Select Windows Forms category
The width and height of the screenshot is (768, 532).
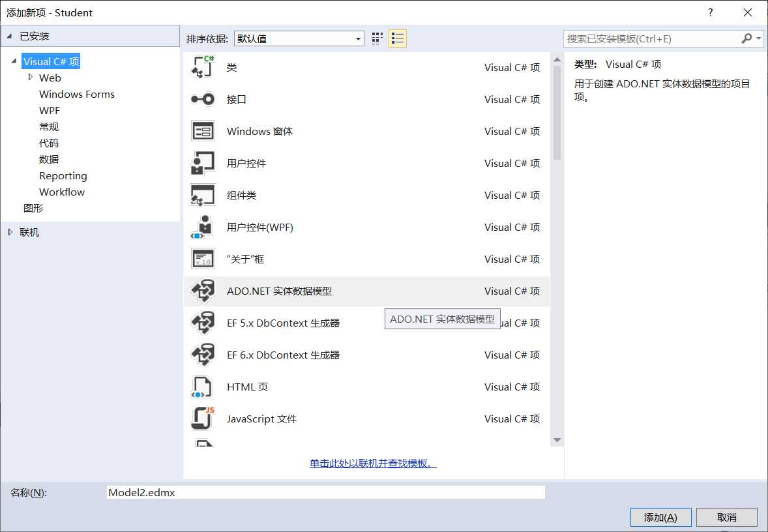pyautogui.click(x=77, y=94)
